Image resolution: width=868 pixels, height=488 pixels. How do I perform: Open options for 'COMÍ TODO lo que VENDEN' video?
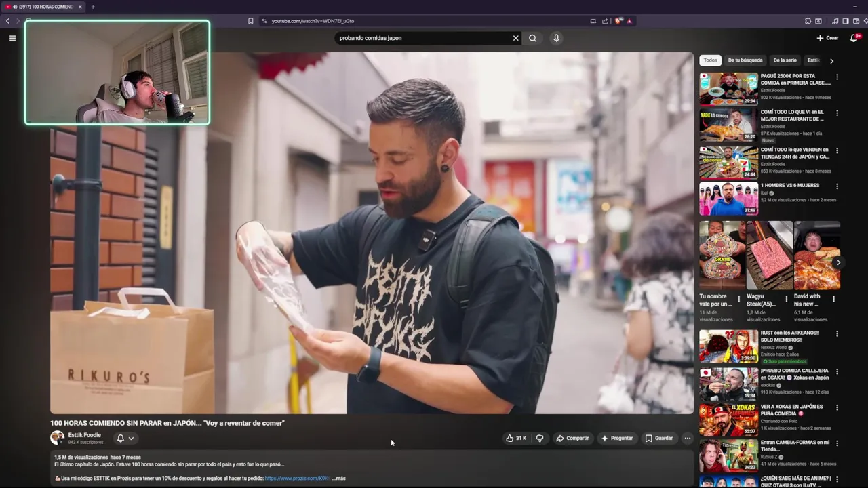click(x=837, y=150)
